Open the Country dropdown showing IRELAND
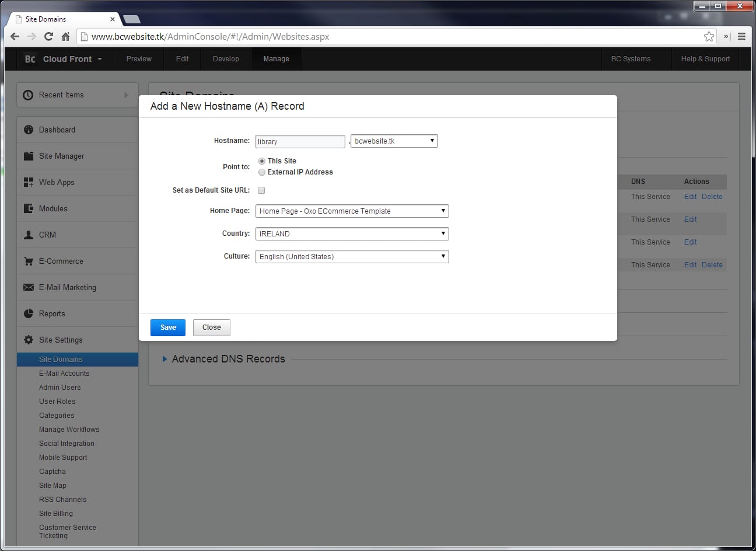The width and height of the screenshot is (756, 551). tap(352, 234)
